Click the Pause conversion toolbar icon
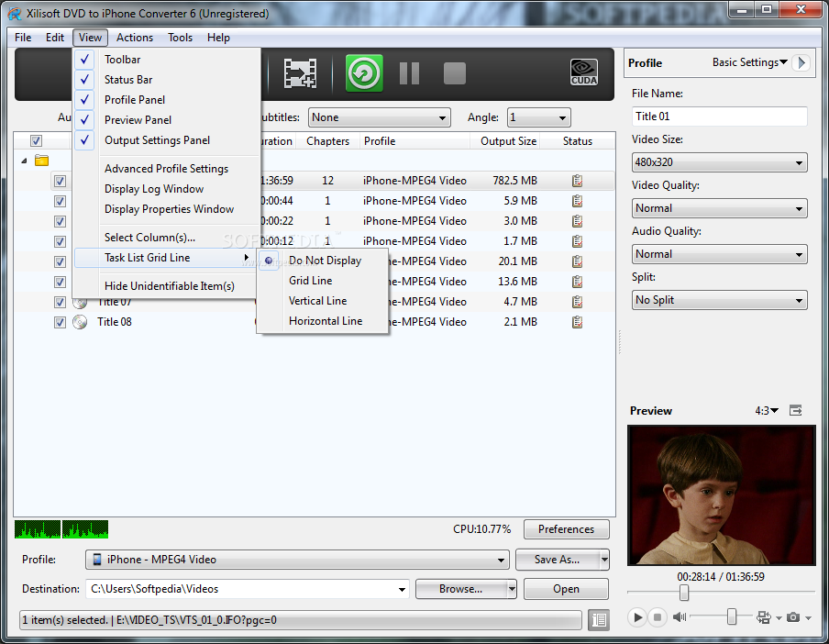The height and width of the screenshot is (644, 829). click(409, 73)
